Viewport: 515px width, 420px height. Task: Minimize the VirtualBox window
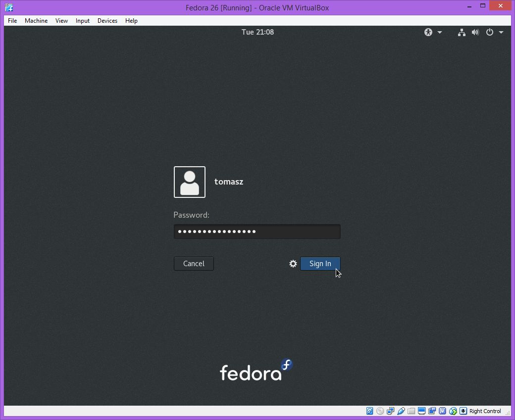pos(469,6)
